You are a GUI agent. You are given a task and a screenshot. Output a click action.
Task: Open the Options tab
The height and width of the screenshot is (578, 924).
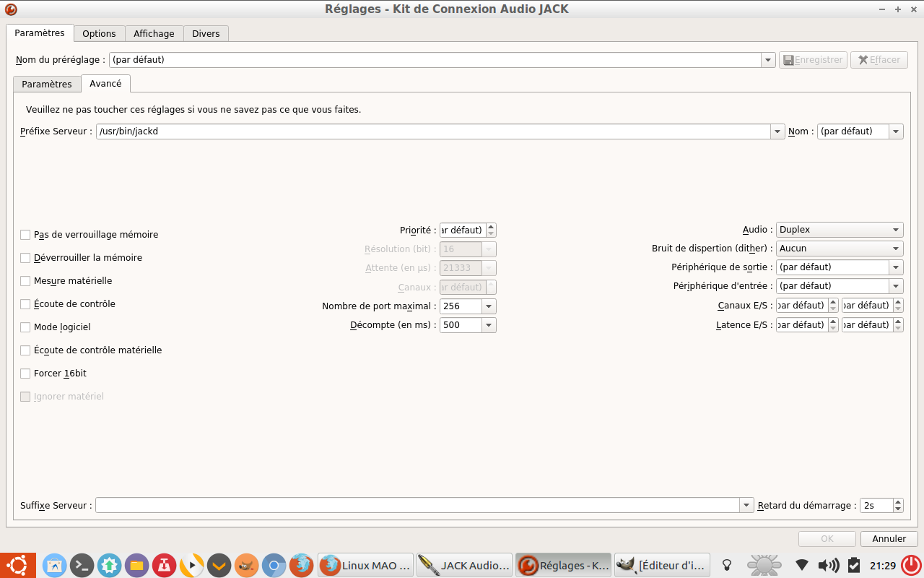(x=99, y=33)
